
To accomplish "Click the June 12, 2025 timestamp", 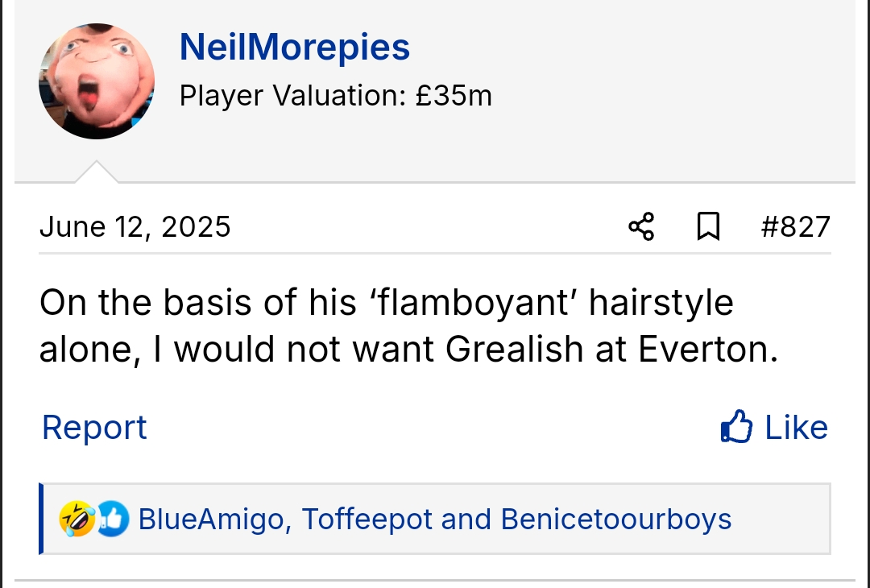I will click(x=135, y=226).
